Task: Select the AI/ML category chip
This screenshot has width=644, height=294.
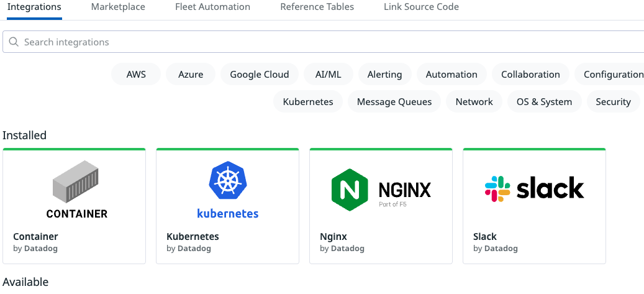Action: [328, 75]
